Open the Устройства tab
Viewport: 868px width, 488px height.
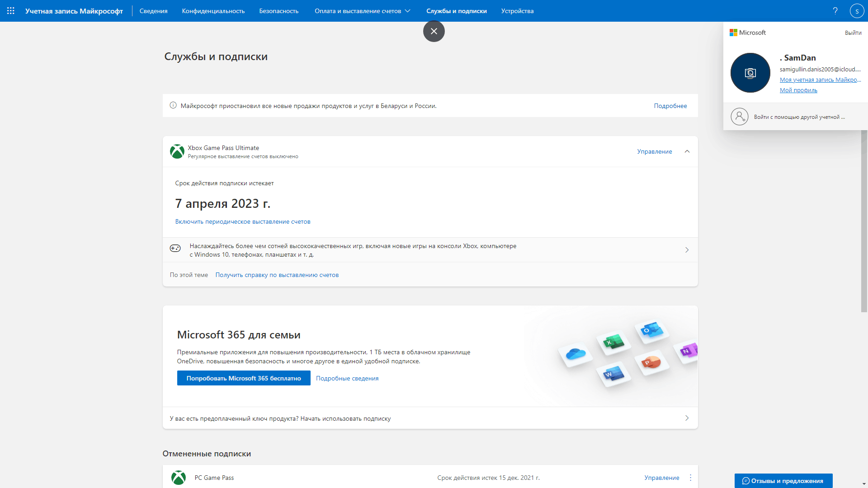(517, 11)
